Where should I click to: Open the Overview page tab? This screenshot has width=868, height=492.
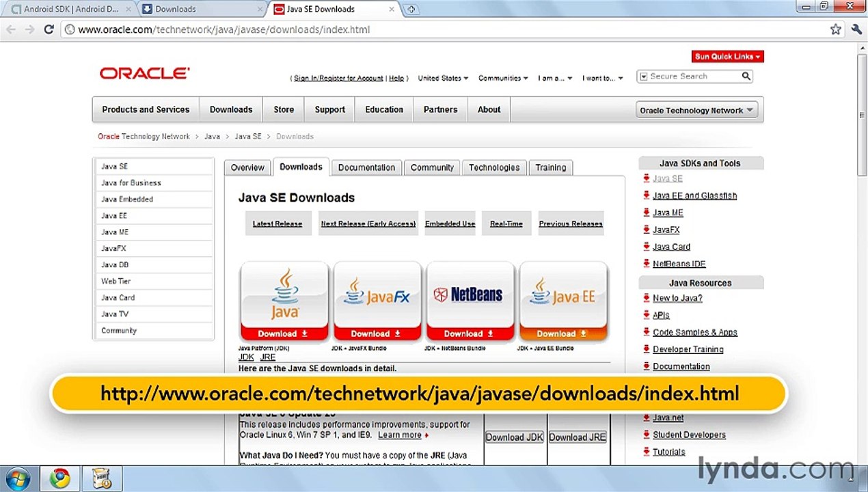(247, 167)
